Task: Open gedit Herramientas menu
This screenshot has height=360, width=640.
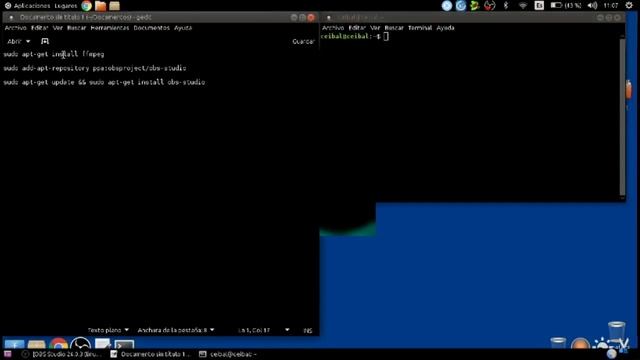Action: tap(110, 28)
